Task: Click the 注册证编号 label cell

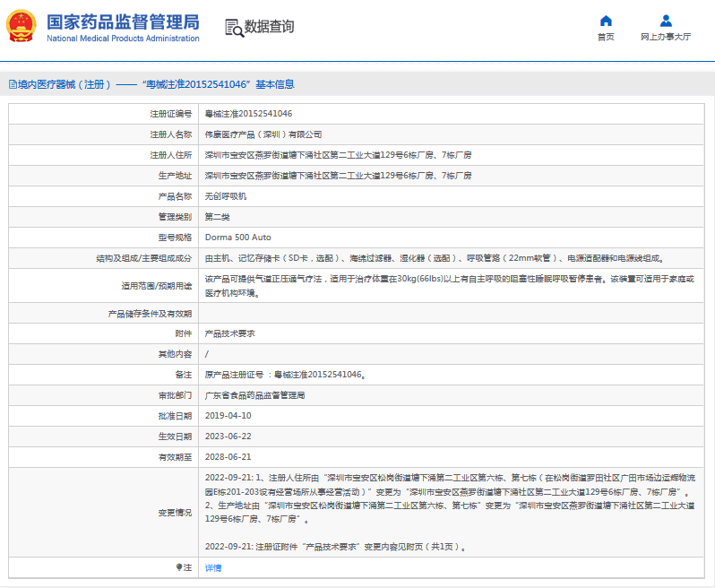Action: point(104,114)
